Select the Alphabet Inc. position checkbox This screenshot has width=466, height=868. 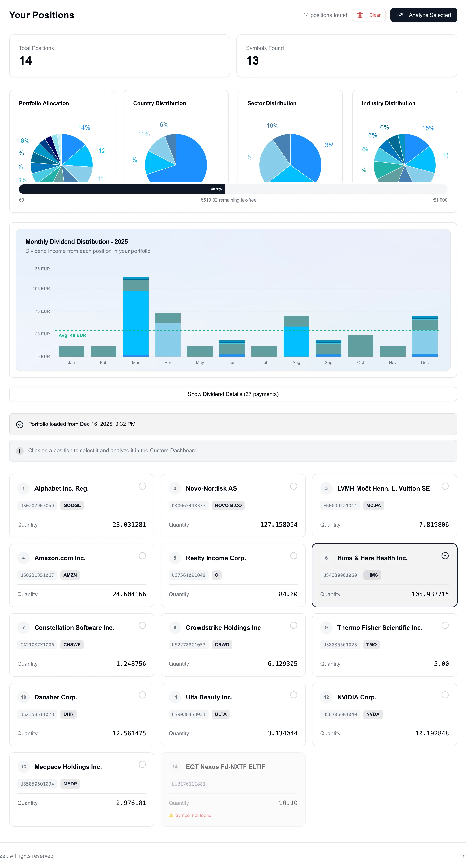pos(142,486)
